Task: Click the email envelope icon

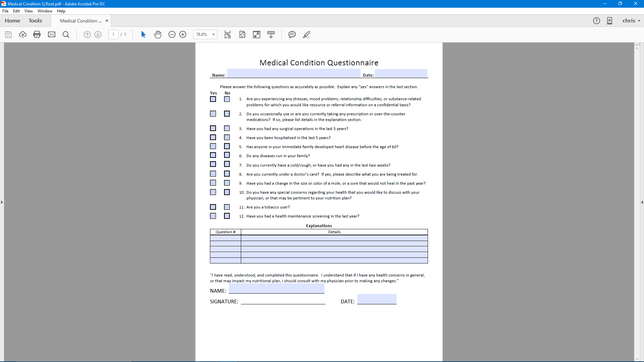Action: [52, 35]
